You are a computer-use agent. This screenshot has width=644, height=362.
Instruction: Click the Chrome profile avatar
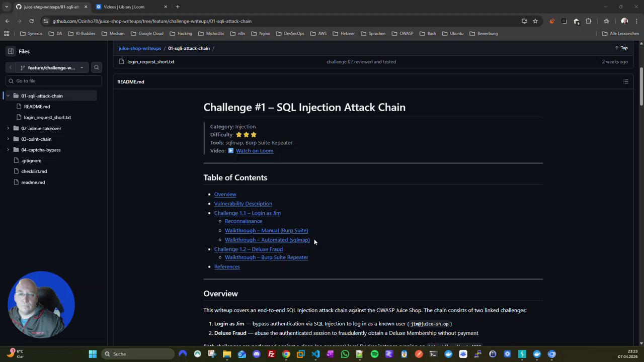(x=624, y=21)
